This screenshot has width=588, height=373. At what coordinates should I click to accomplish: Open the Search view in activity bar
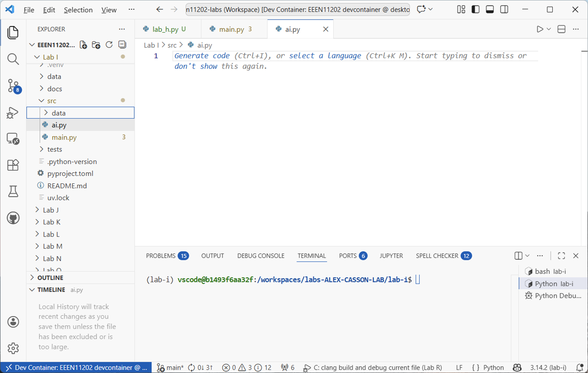(13, 59)
